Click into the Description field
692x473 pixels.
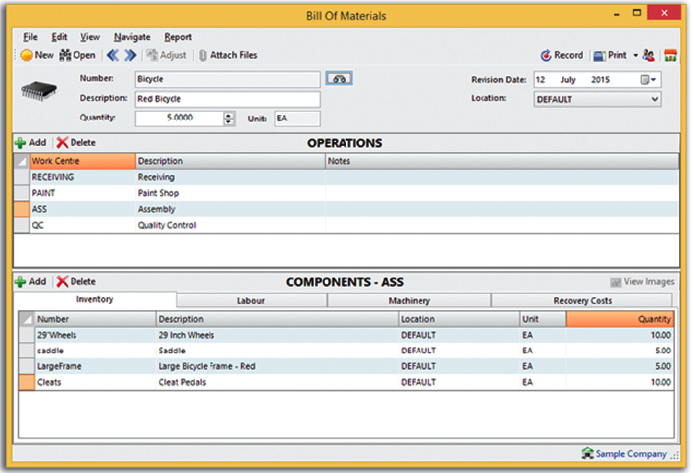(227, 99)
